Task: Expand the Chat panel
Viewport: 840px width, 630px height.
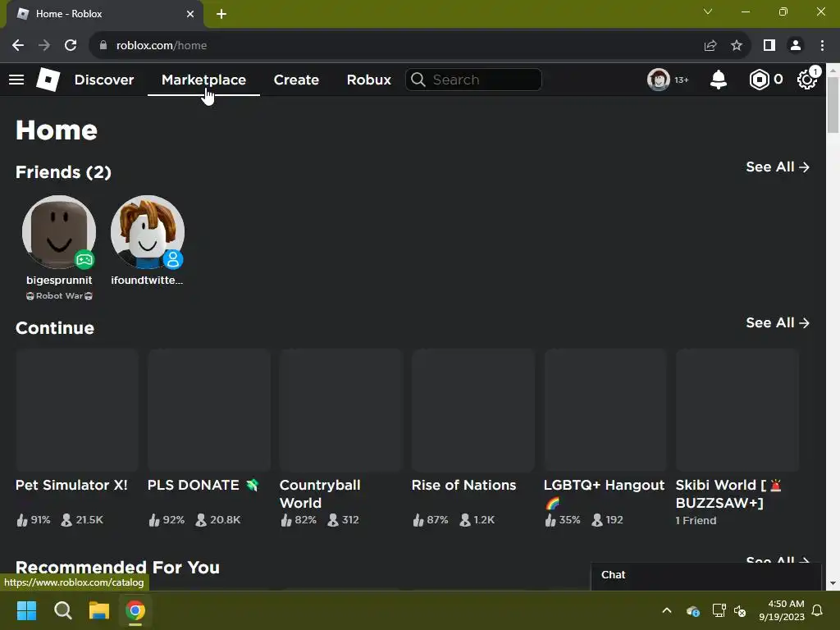Action: click(x=706, y=575)
